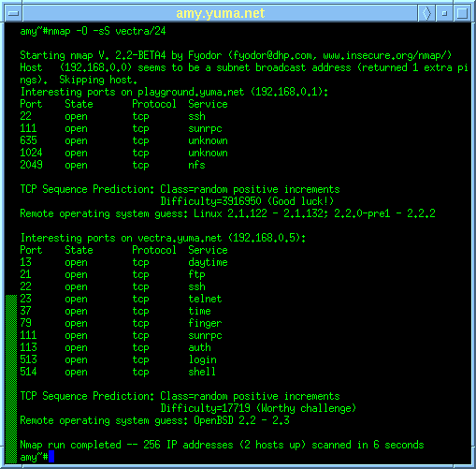This screenshot has height=469, width=476.
Task: Open the window menu button in title bar
Action: 13,13
